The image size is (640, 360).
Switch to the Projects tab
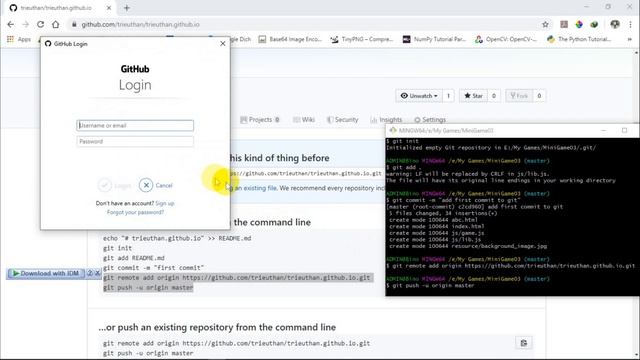pos(260,120)
